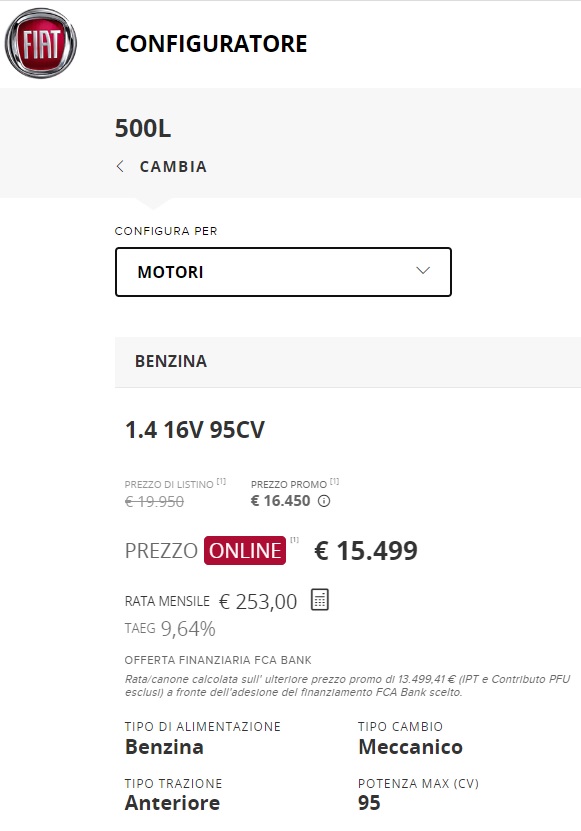Click the Offerta Finanziaria FCA Bank label
The height and width of the screenshot is (831, 581).
coord(218,660)
